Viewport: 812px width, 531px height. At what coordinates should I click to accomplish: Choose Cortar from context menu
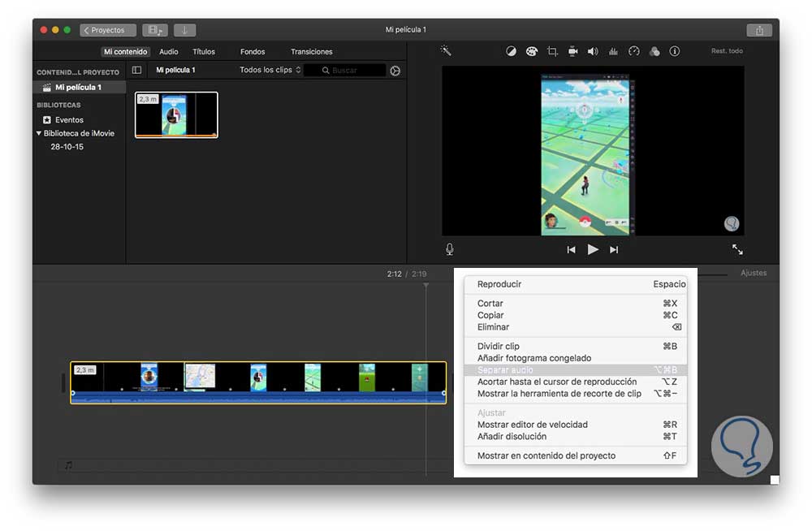(576, 303)
